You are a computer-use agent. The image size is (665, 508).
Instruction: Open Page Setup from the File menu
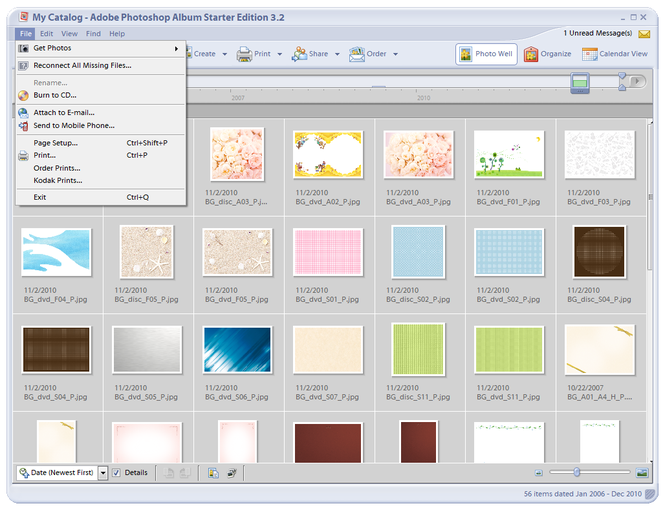pos(101,143)
